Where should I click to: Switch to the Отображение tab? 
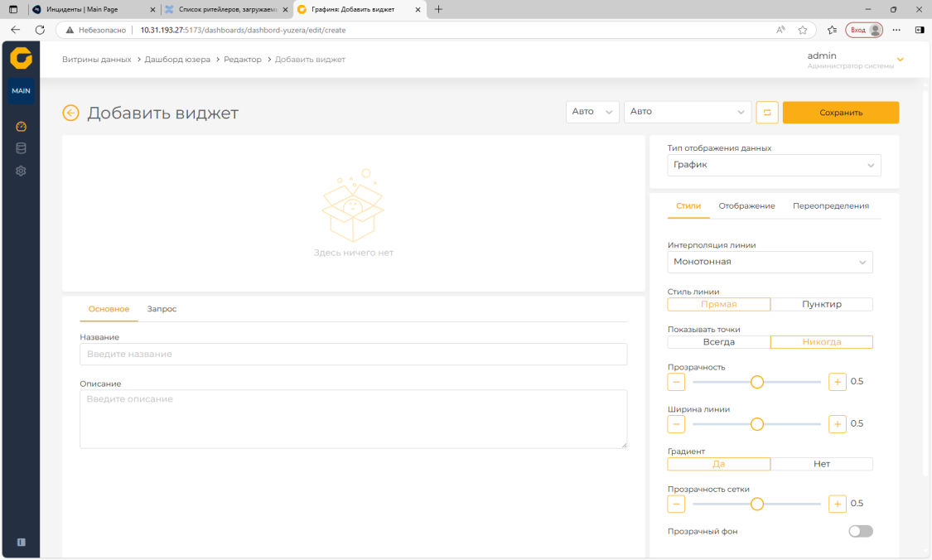[x=746, y=205]
